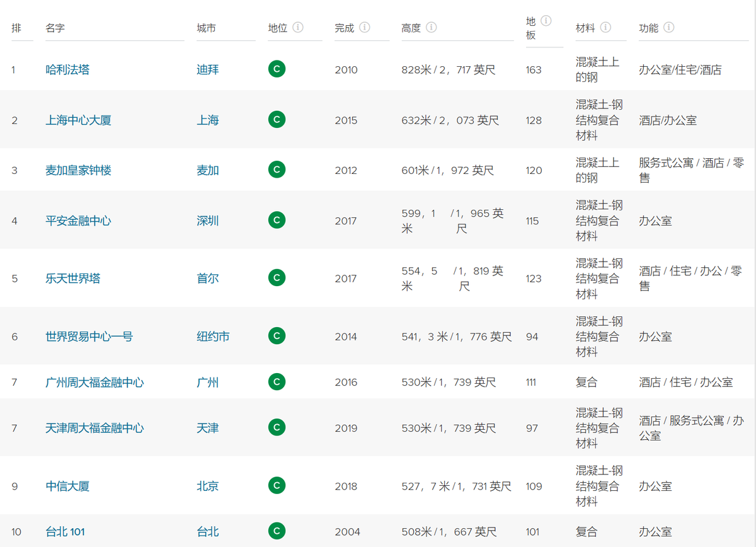Image resolution: width=756 pixels, height=547 pixels.
Task: Click the 功能 column header text
Action: (649, 28)
